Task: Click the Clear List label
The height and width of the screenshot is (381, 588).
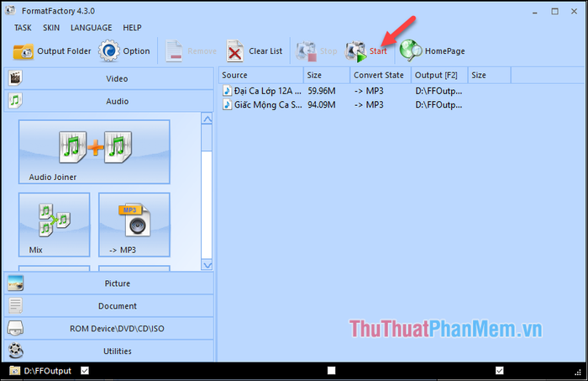Action: (x=265, y=51)
